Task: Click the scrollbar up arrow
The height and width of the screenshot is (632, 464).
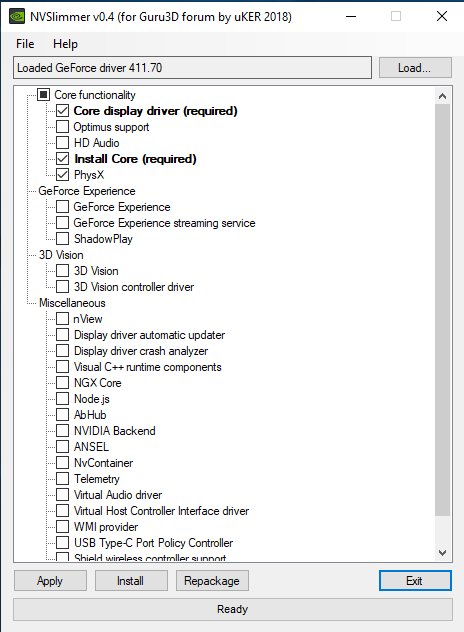Action: [x=442, y=96]
